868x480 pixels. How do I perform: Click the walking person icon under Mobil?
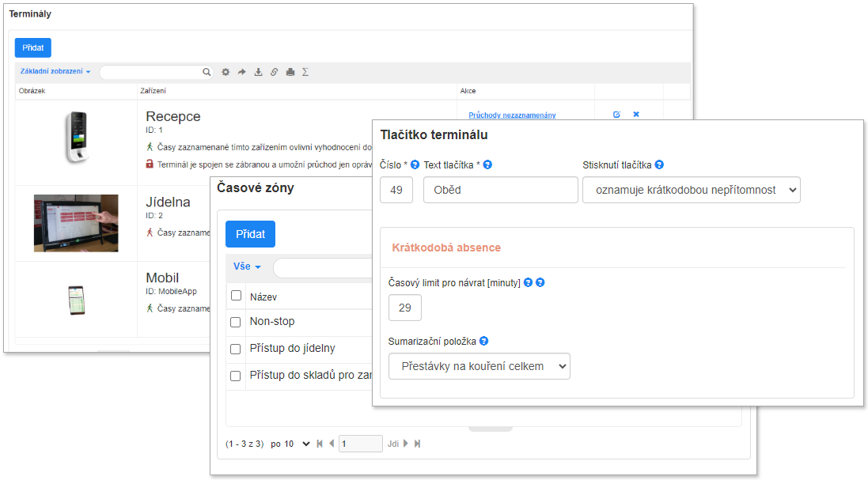[150, 308]
